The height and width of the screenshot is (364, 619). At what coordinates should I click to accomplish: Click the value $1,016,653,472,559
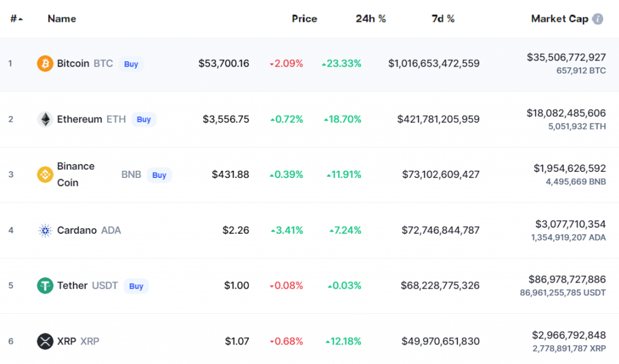pyautogui.click(x=434, y=64)
